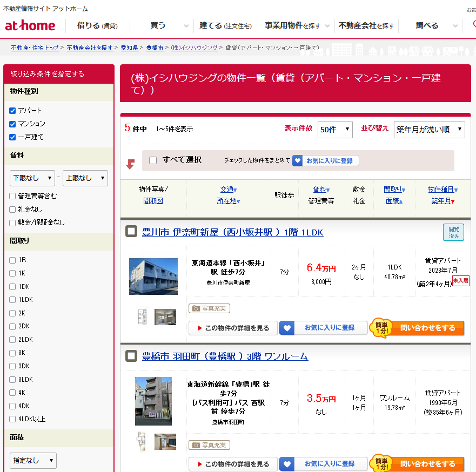Open the 事業用物件を探す navigation menu
Viewport: 476px width, 472px height.
292,25
